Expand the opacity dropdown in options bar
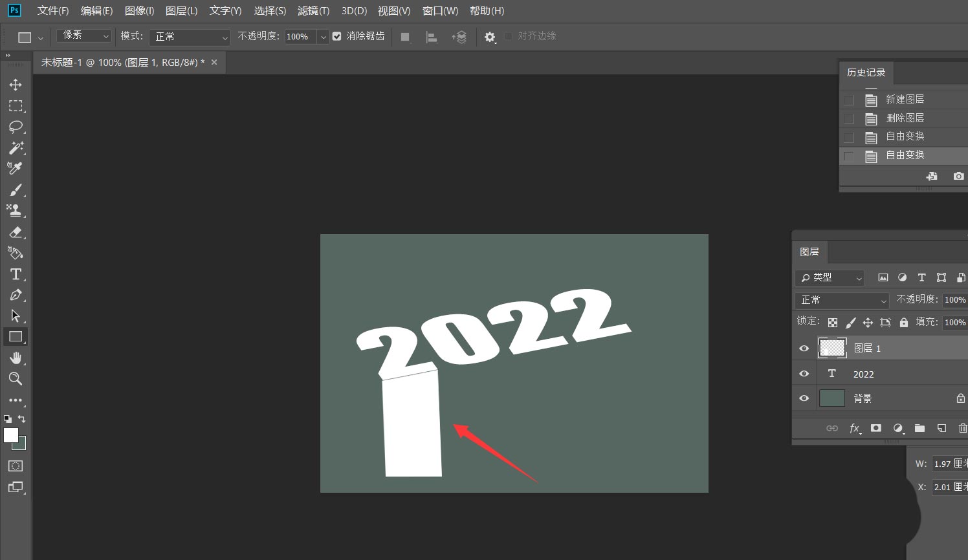 click(323, 37)
